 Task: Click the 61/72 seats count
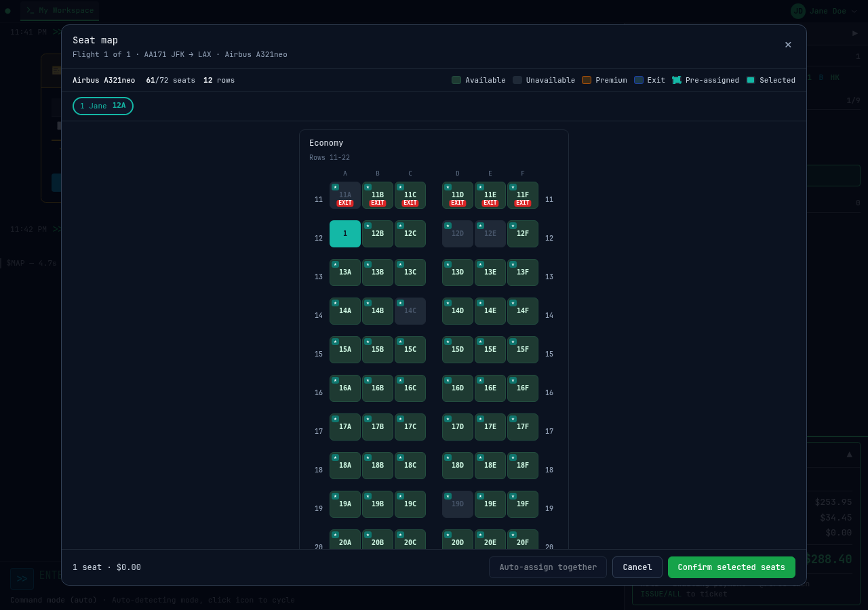(170, 80)
